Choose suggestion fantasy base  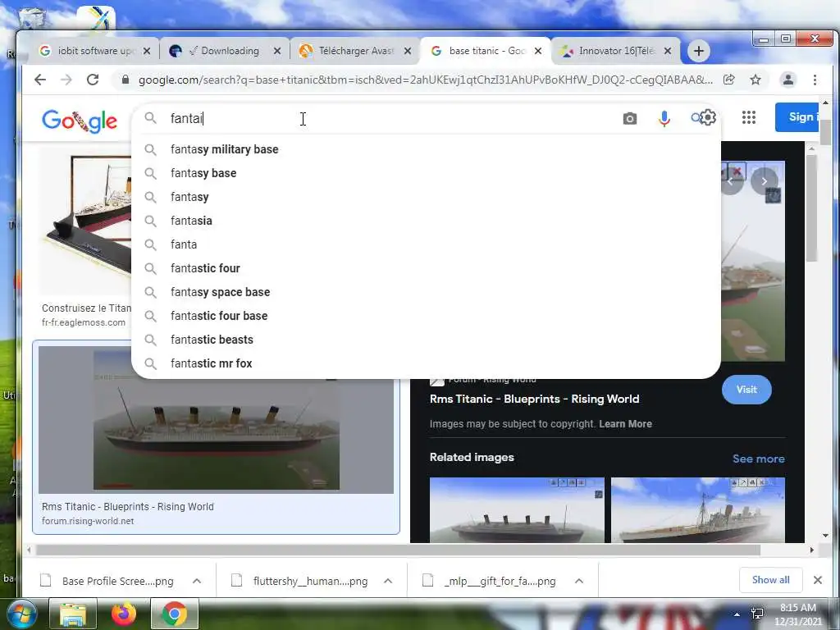(x=426, y=173)
